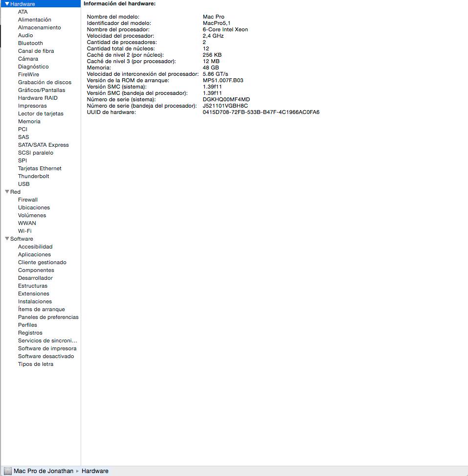Select Cámara in the sidebar
The height and width of the screenshot is (476, 468).
coord(28,59)
